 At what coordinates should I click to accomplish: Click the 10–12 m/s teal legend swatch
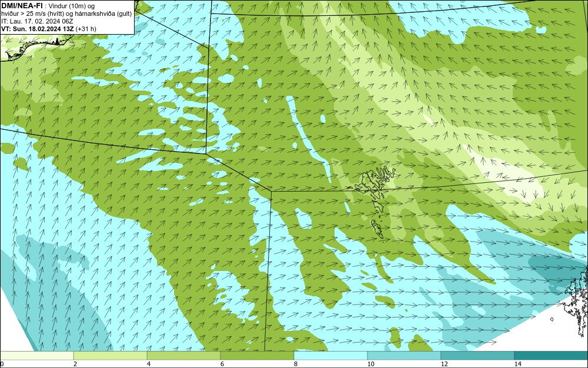(x=405, y=356)
